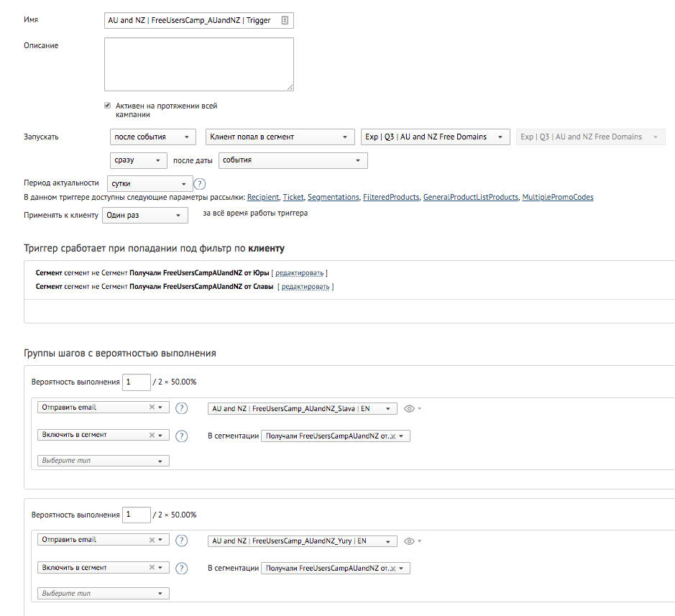Clear second group's Включить в сегмент with X

152,567
